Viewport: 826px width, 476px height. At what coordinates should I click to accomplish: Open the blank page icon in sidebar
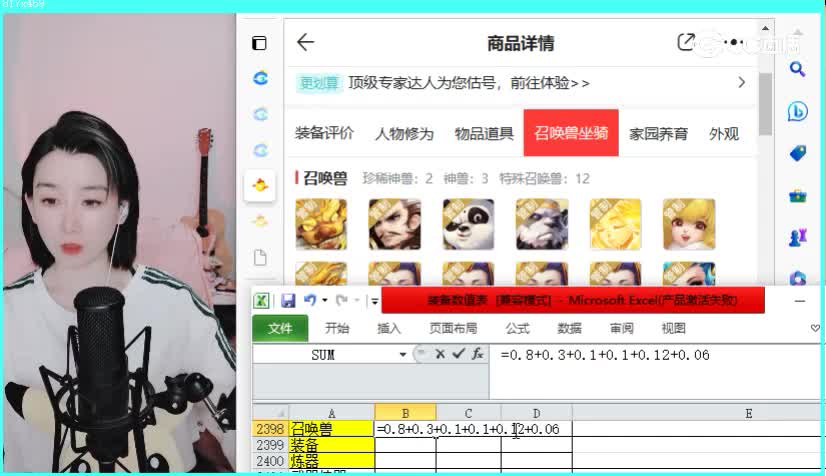tap(260, 257)
